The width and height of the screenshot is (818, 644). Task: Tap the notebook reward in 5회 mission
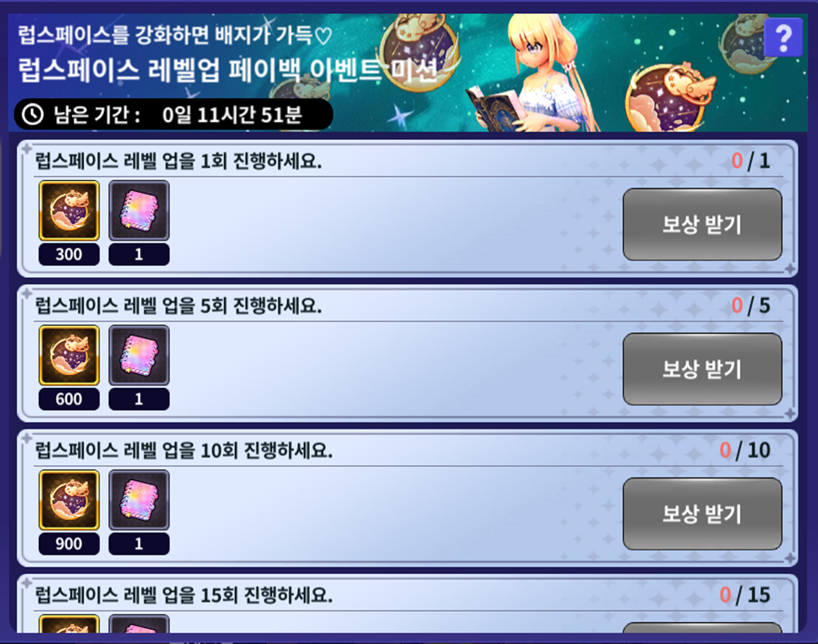(x=139, y=355)
